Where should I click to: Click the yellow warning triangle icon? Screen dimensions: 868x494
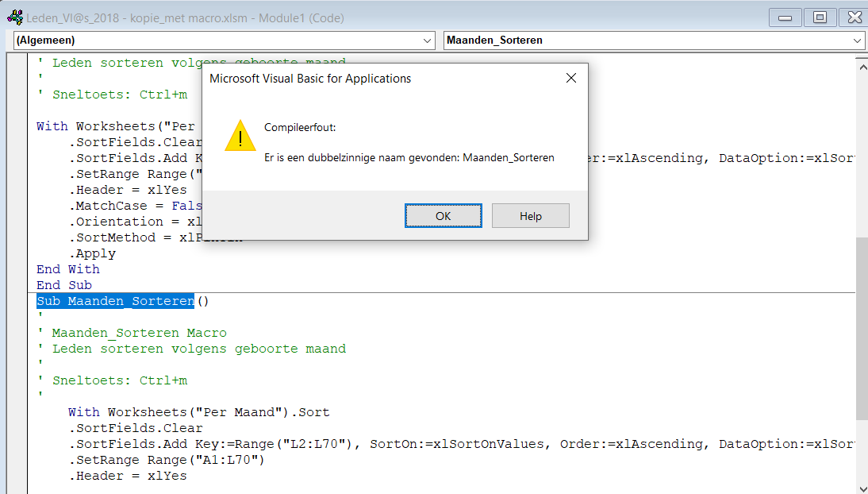pos(240,136)
